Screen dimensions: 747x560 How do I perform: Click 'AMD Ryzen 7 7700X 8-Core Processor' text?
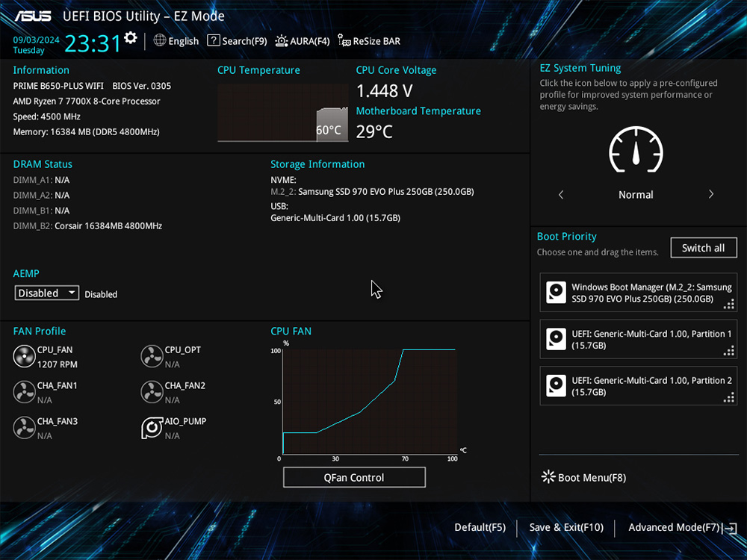click(x=87, y=101)
